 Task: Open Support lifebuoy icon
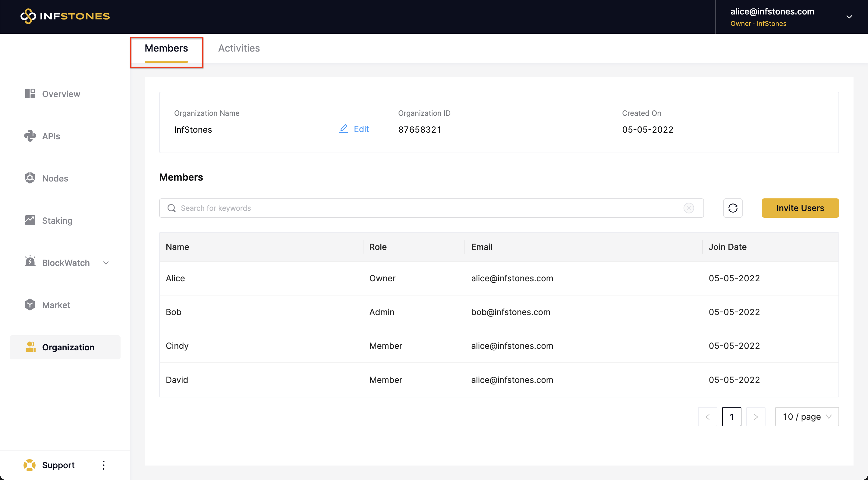tap(30, 465)
